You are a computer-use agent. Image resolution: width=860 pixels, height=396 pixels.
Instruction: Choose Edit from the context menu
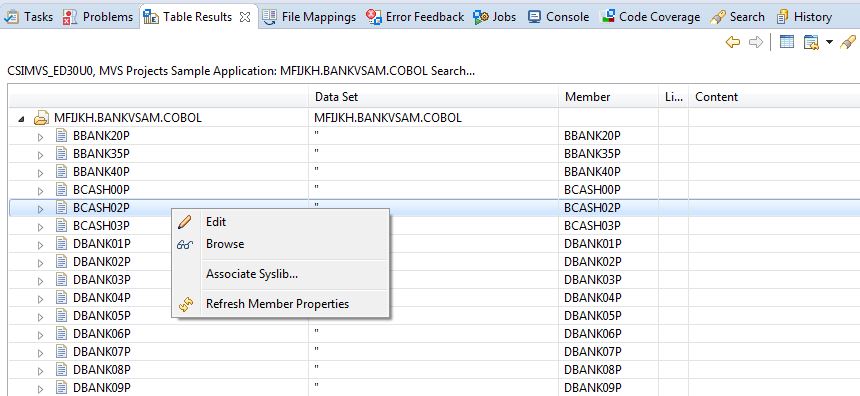tap(280, 222)
